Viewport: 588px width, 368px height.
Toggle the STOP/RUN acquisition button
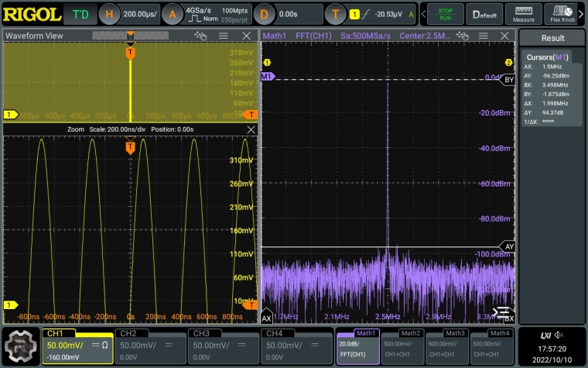point(445,14)
